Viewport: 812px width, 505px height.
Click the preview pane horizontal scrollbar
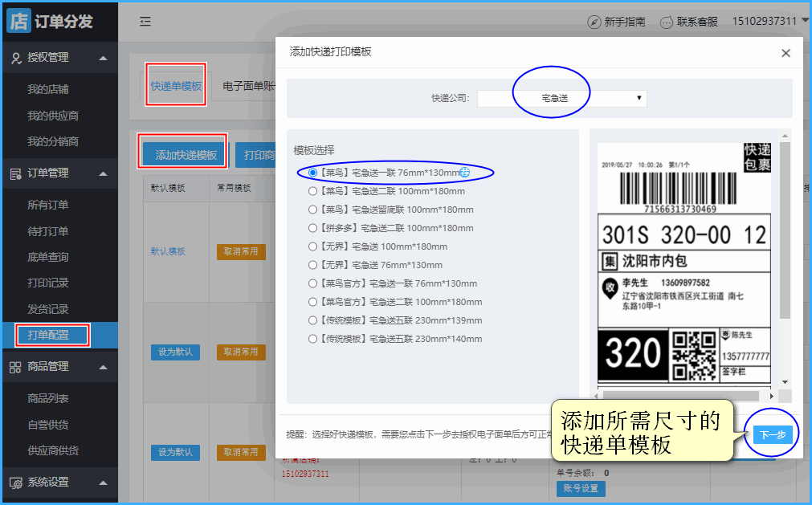coord(681,396)
